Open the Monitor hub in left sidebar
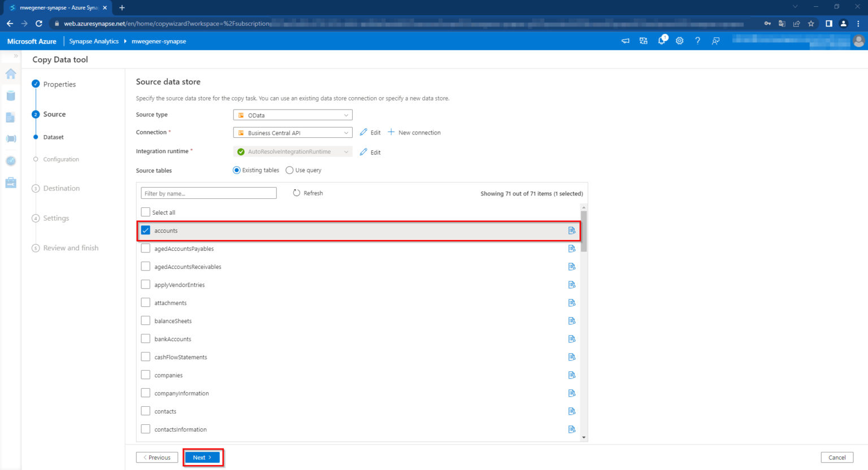Screen dimensions: 868x470 coord(10,161)
